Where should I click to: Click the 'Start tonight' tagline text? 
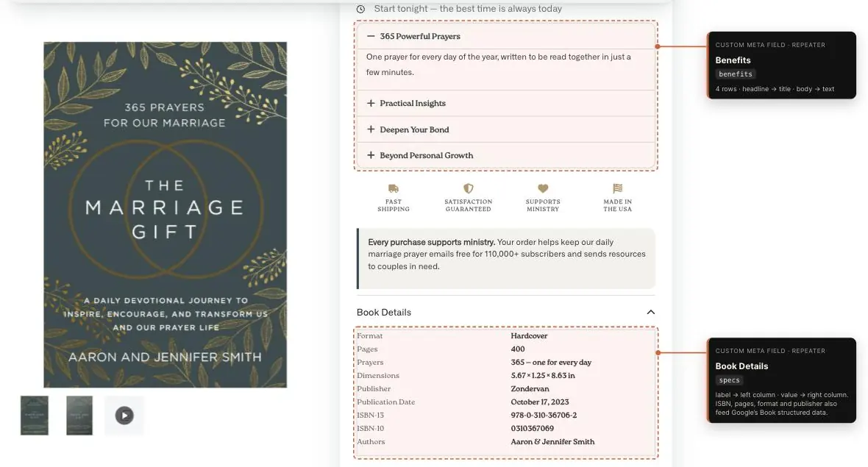(468, 9)
